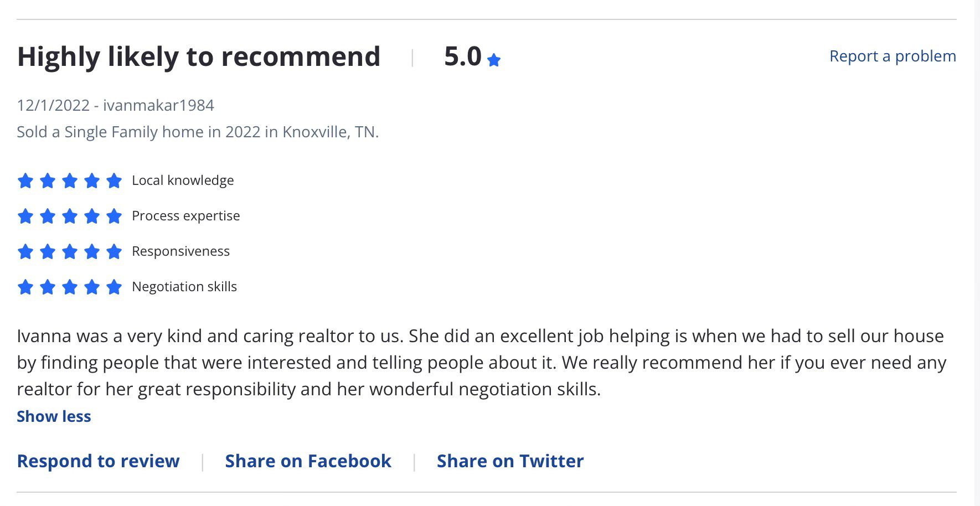Click the Sold a Single Family home line

pyautogui.click(x=198, y=132)
